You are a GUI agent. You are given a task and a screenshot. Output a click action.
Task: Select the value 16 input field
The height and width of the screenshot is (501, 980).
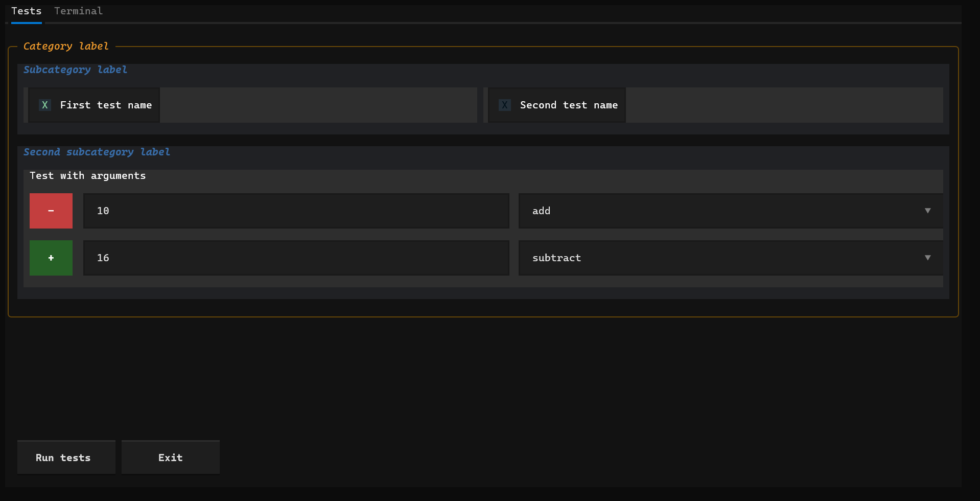[x=296, y=258]
